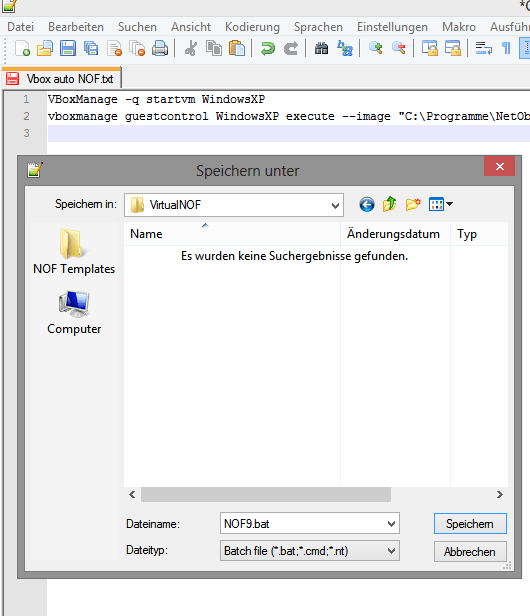Open the Kodierung menu
The width and height of the screenshot is (530, 616).
(x=252, y=27)
